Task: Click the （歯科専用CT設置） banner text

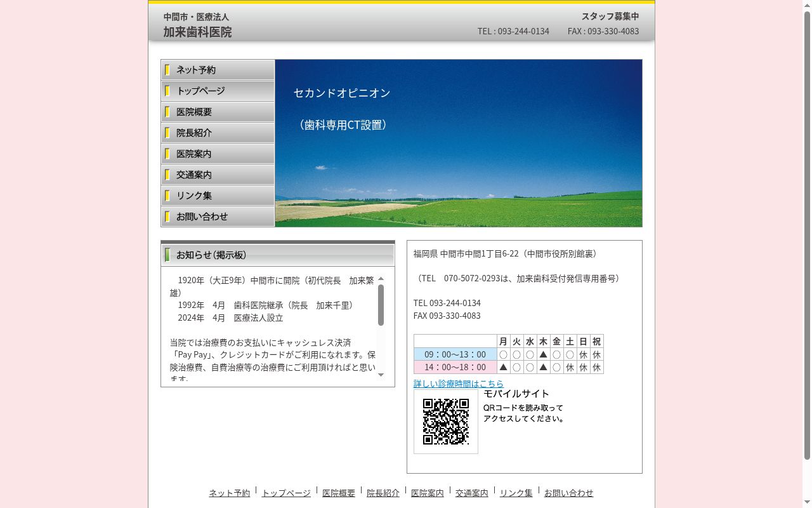Action: click(342, 125)
